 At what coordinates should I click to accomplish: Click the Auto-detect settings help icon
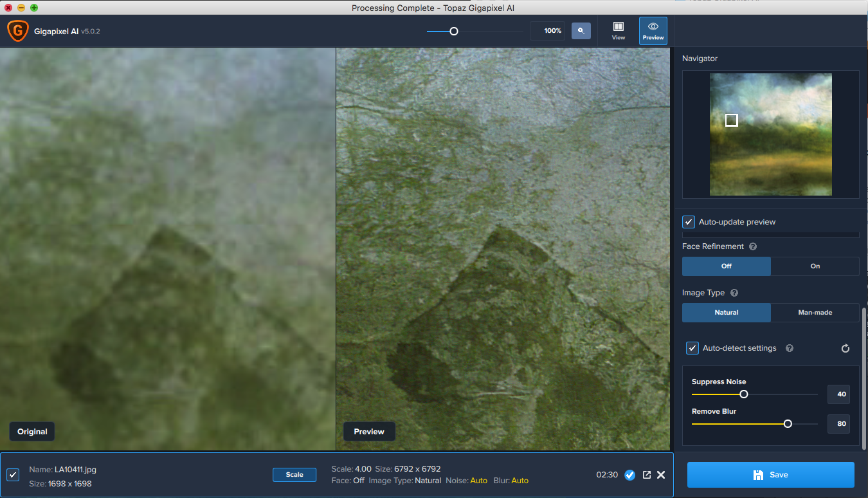[x=790, y=348]
